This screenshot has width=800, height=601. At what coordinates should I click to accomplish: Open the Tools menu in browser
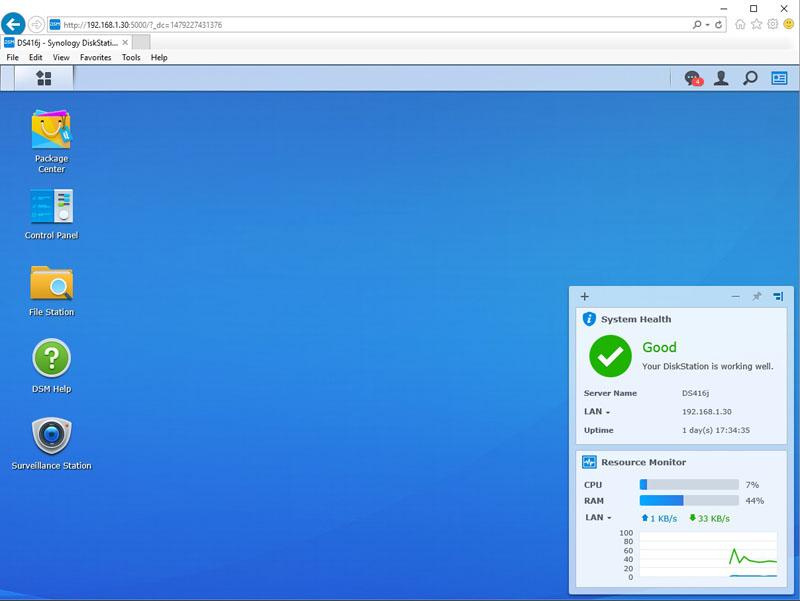tap(131, 58)
